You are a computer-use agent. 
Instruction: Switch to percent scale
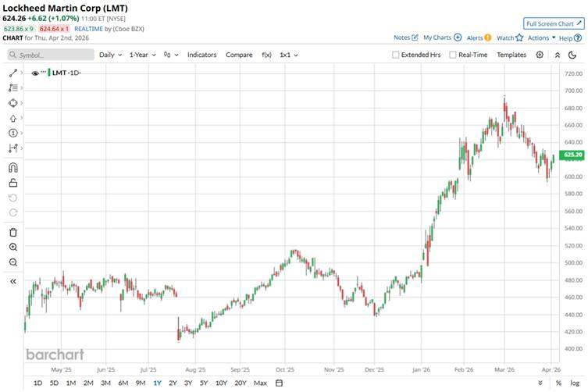tap(558, 383)
